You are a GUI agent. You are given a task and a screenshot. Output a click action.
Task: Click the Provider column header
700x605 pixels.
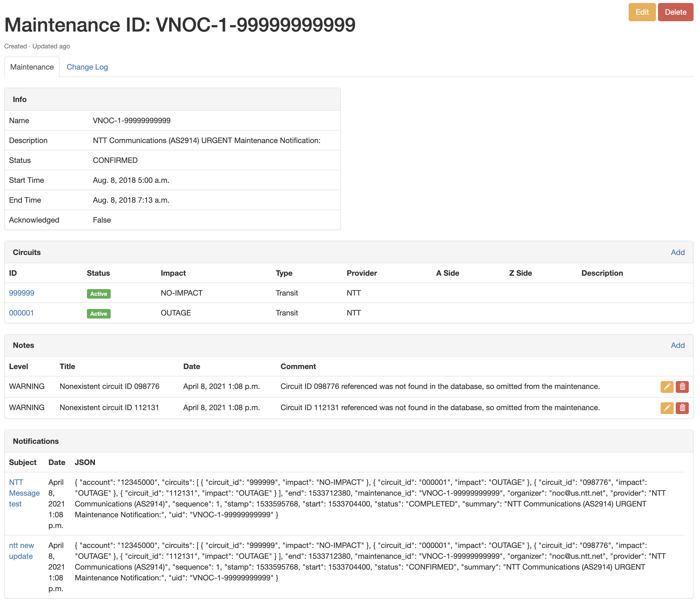point(361,273)
